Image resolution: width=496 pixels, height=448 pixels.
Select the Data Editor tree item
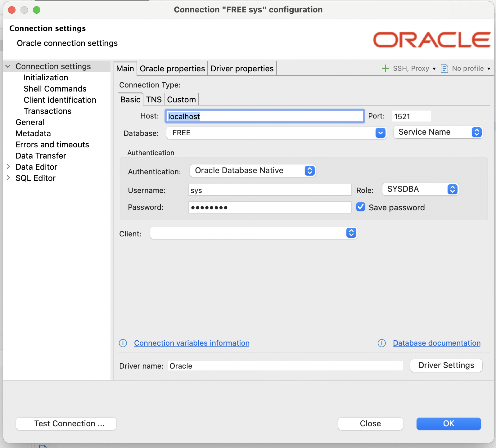(x=37, y=167)
